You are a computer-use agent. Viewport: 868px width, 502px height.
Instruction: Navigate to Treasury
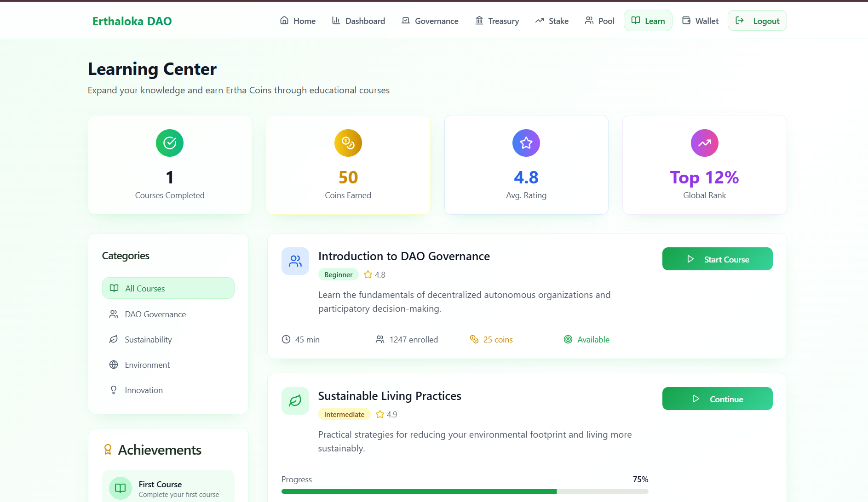point(497,21)
